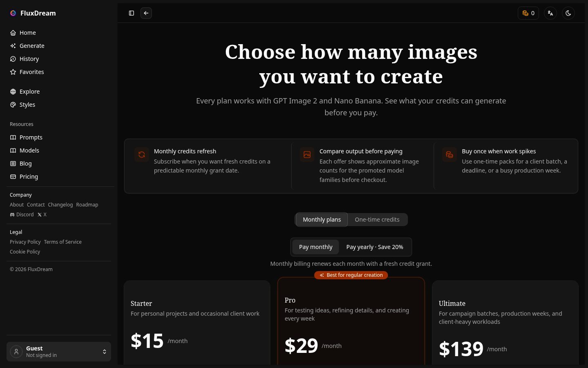Click Compare output before paying heading
The image size is (588, 368).
pyautogui.click(x=361, y=151)
